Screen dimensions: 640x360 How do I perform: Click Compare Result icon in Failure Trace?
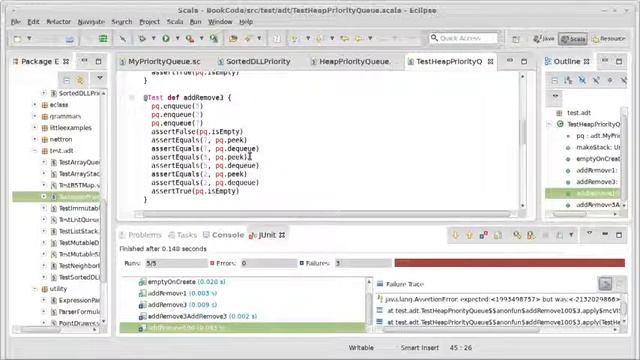point(620,283)
